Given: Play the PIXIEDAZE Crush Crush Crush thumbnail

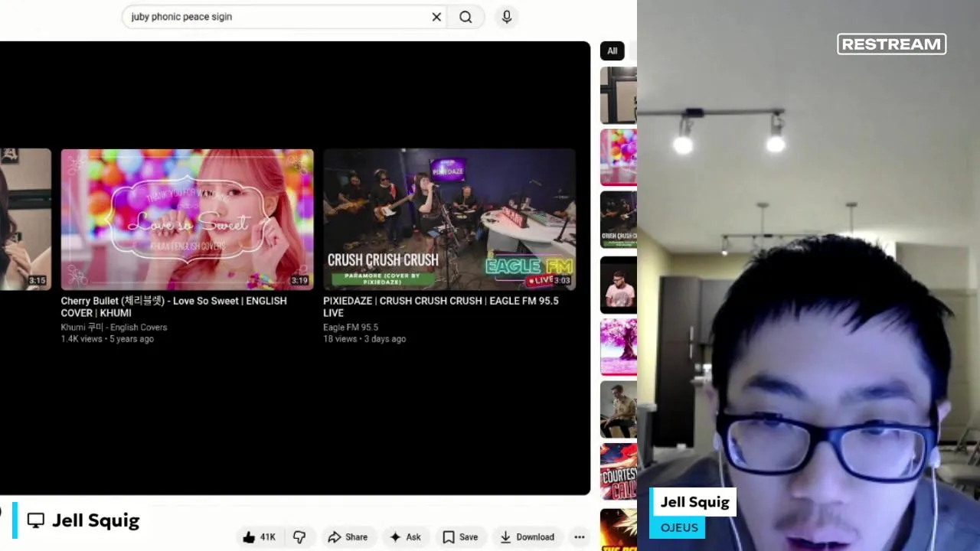Looking at the screenshot, I should point(449,220).
